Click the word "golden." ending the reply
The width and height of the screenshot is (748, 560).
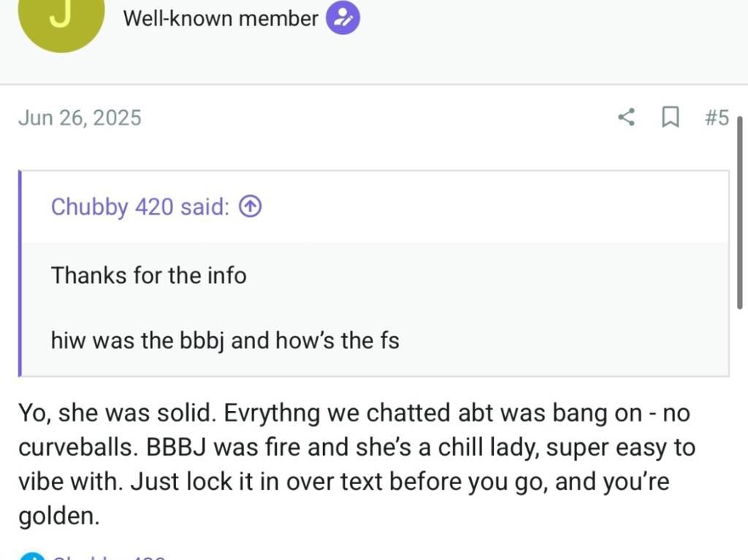point(58,516)
